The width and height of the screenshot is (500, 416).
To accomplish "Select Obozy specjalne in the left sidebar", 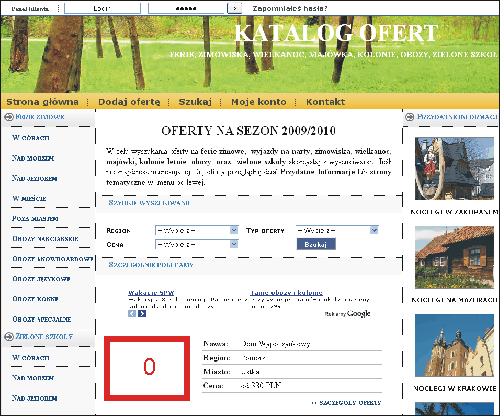I will pos(42,319).
